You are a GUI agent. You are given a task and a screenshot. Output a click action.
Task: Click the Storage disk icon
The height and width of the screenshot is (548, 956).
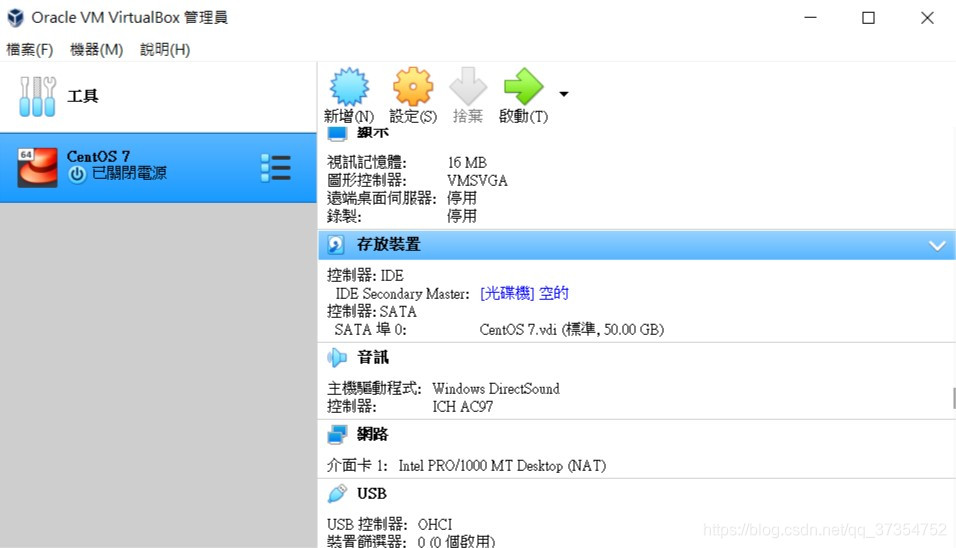pyautogui.click(x=335, y=244)
